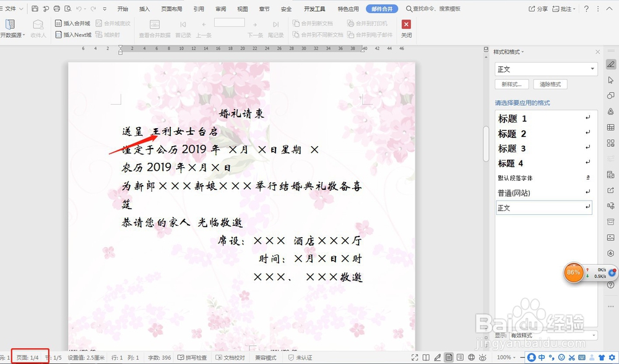Select the cursor selection icon in sidebar
619x364 pixels.
pyautogui.click(x=611, y=80)
